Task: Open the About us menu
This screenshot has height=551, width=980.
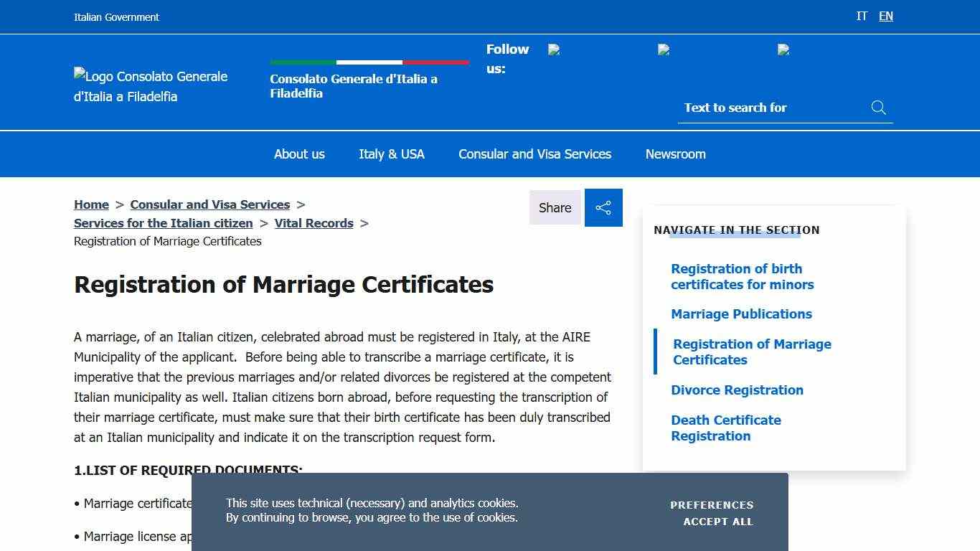Action: coord(298,154)
